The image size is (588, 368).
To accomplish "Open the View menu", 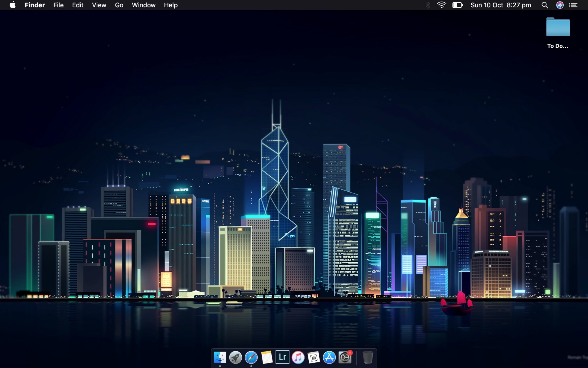I will [x=99, y=5].
